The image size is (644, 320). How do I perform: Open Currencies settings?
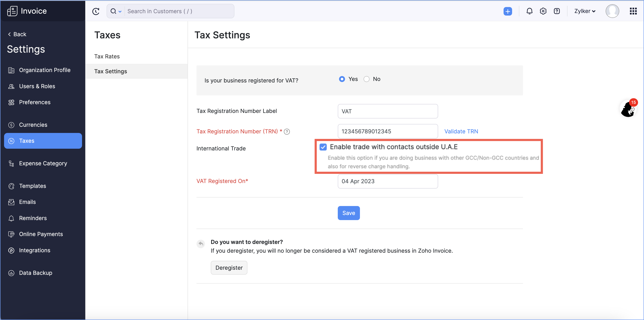(43, 125)
